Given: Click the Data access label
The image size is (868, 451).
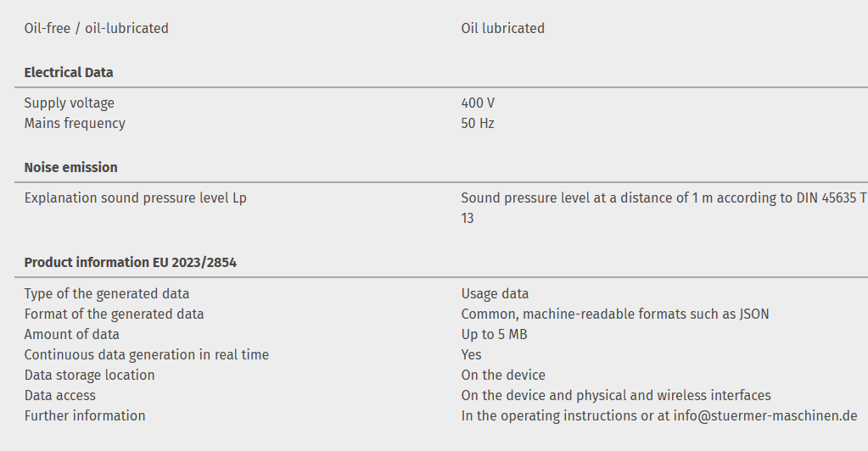Looking at the screenshot, I should [x=59, y=396].
